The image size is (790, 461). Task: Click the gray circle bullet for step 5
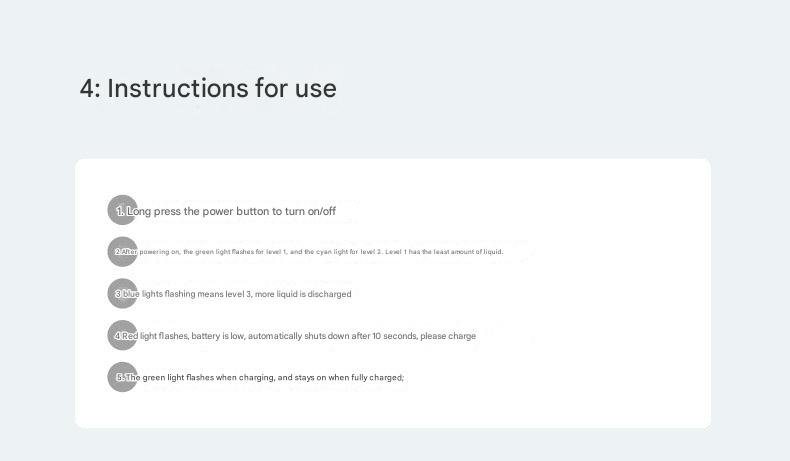(x=122, y=377)
